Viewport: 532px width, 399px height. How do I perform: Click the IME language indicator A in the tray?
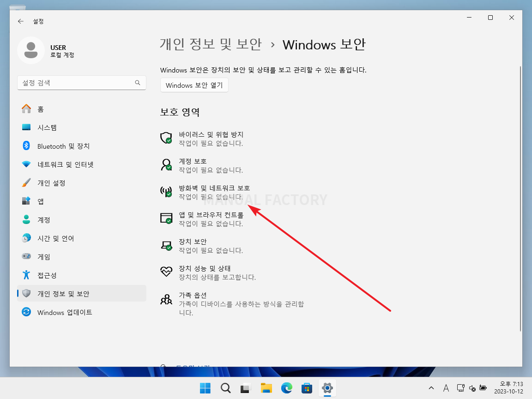[x=446, y=388]
